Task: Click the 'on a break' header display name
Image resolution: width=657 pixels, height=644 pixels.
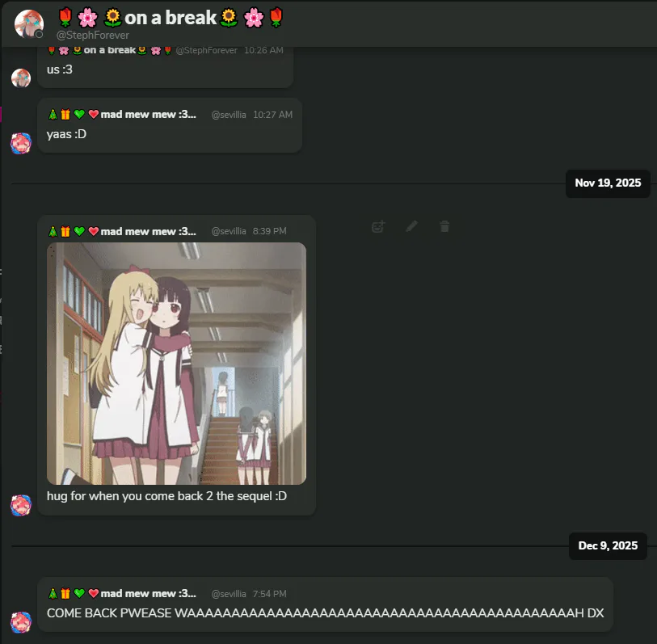Action: pos(171,18)
